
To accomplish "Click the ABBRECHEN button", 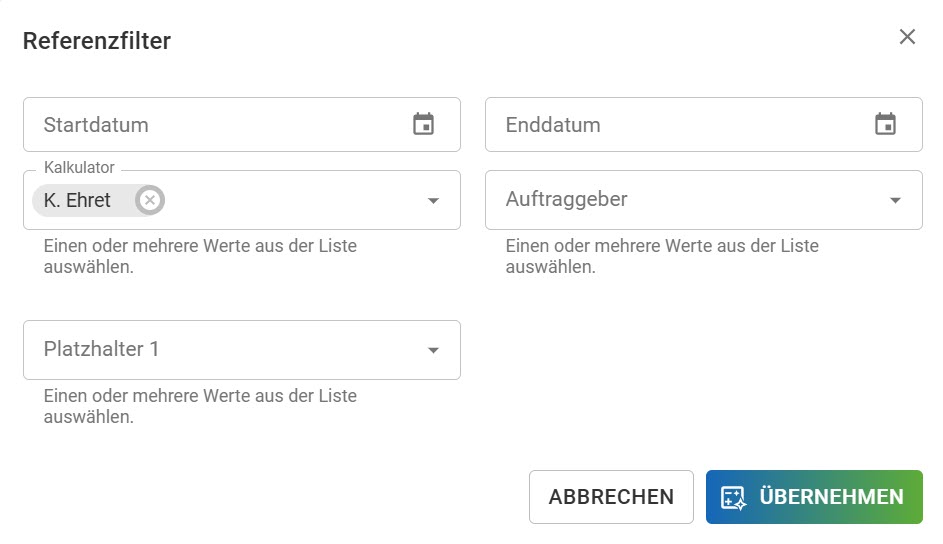I will (x=611, y=497).
